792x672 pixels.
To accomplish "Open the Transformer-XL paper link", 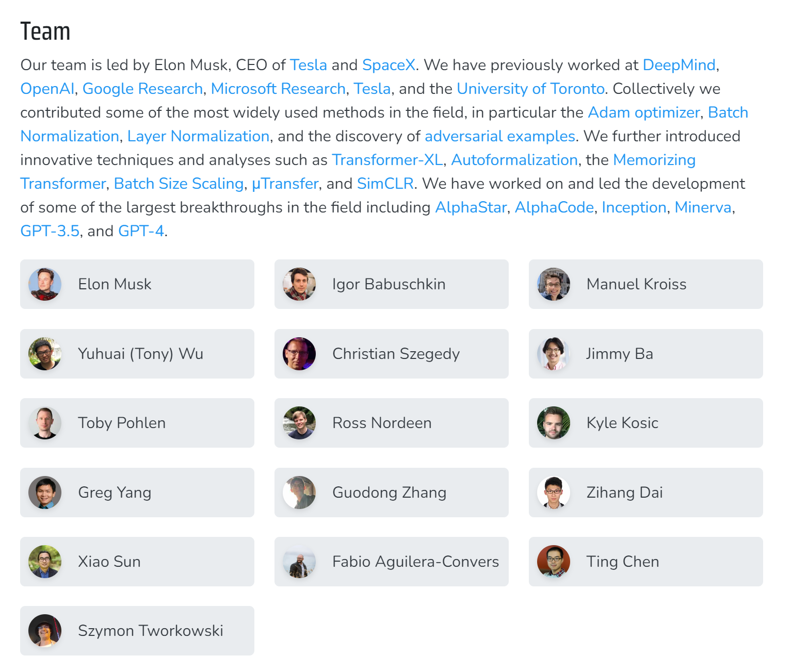I will tap(387, 160).
